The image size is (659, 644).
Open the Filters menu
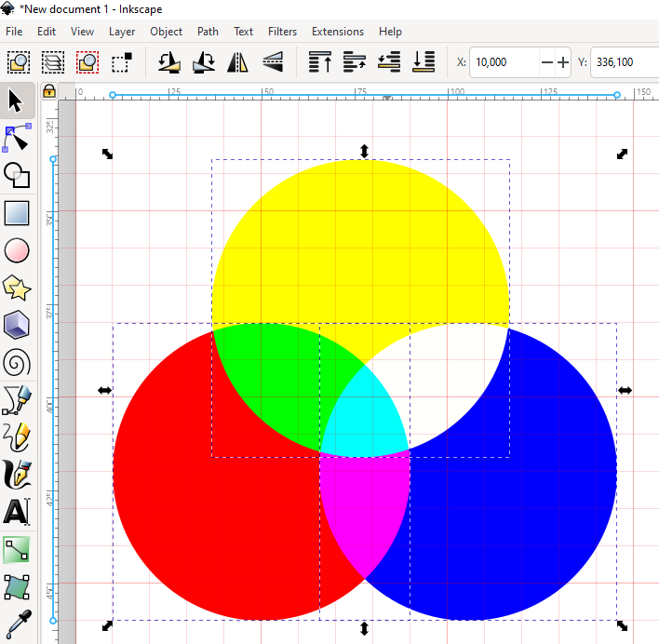click(282, 32)
